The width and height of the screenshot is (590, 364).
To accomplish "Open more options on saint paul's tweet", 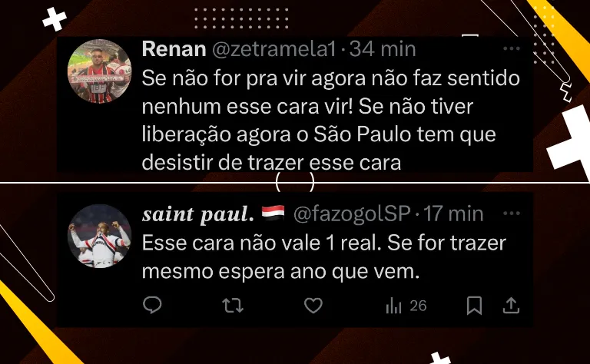I will 512,213.
